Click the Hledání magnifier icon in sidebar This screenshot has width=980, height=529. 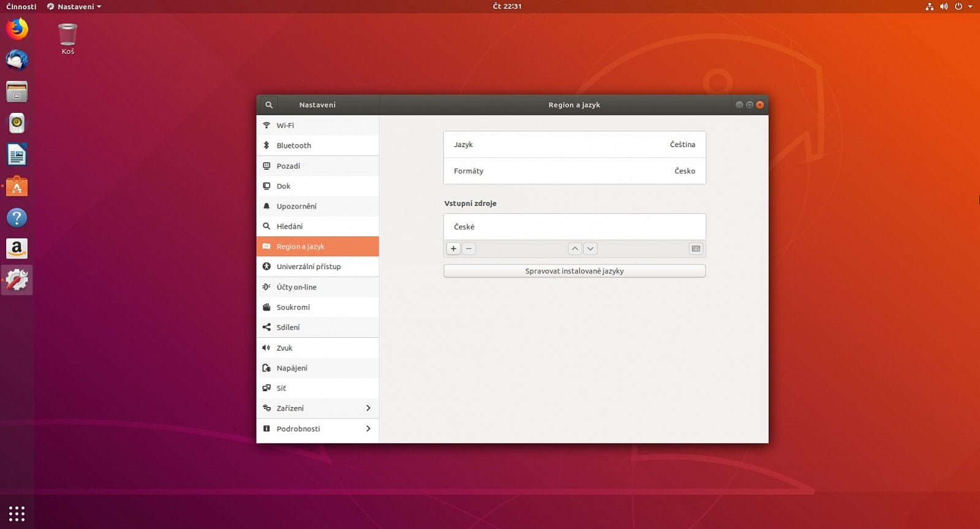click(266, 226)
